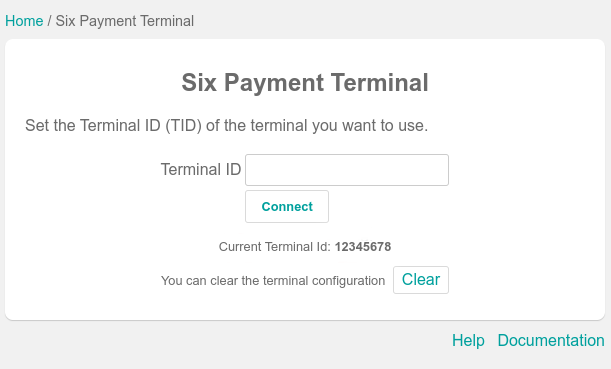Click the word Payment in the main heading
The image size is (611, 369).
pyautogui.click(x=274, y=83)
